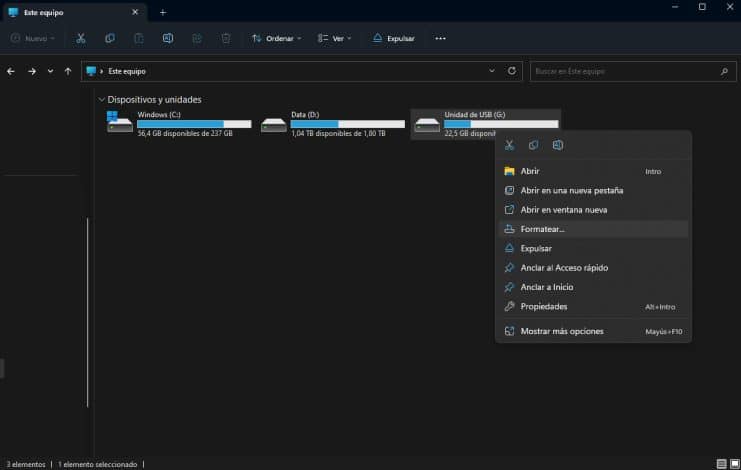
Task: Click the Cut icon in context menu
Action: pyautogui.click(x=509, y=145)
